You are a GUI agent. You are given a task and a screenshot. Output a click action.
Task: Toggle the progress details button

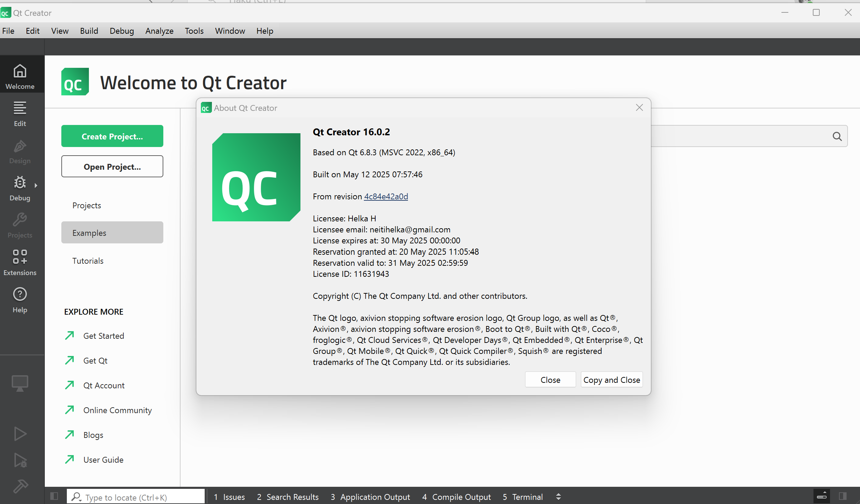click(822, 496)
